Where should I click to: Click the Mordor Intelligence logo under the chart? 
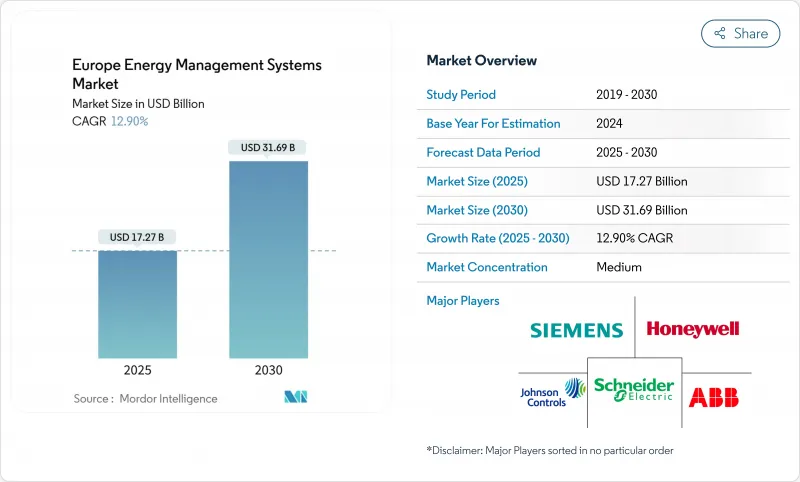[295, 398]
